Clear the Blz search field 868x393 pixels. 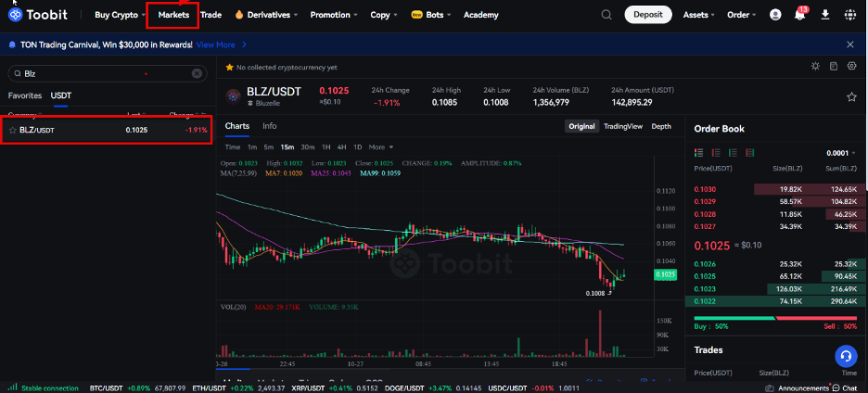click(197, 73)
